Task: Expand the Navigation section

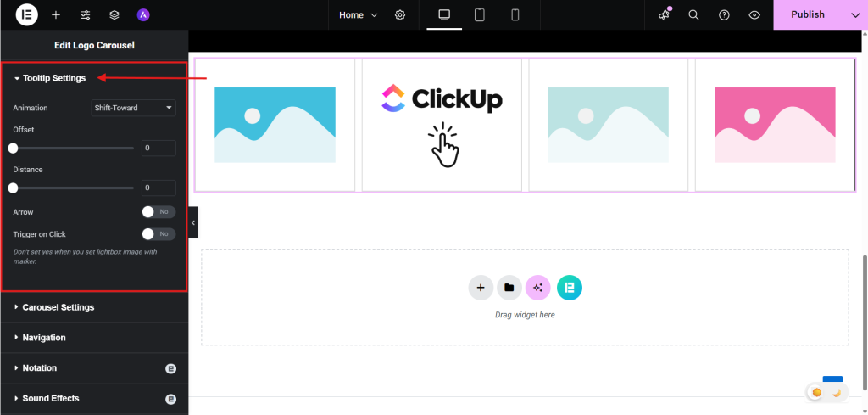Action: 95,338
